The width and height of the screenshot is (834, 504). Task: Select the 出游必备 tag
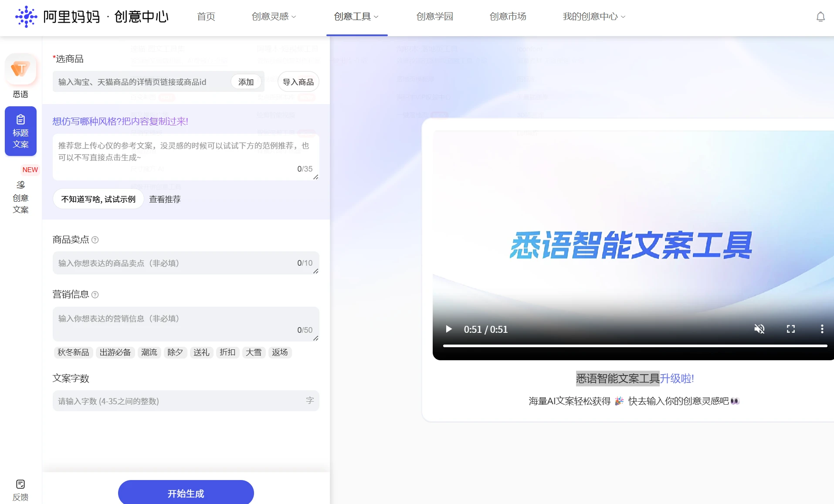pyautogui.click(x=115, y=352)
